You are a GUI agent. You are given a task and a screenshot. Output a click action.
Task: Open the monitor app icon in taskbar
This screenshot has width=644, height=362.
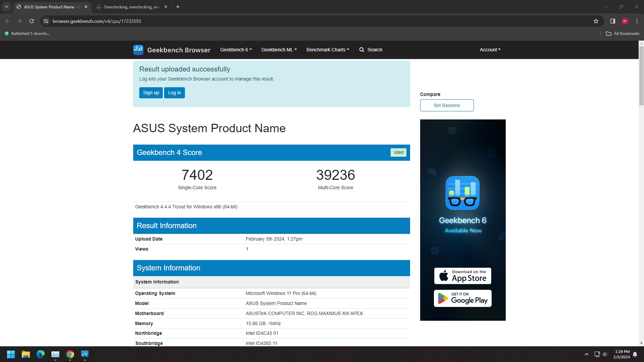(x=55, y=354)
